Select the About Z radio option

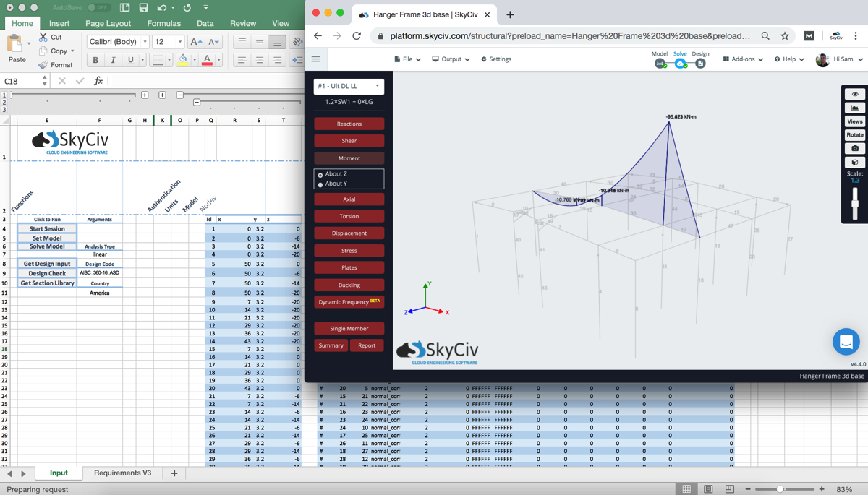click(320, 175)
